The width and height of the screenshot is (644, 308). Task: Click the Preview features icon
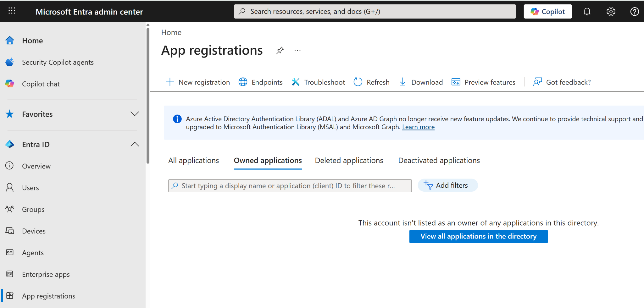point(456,82)
